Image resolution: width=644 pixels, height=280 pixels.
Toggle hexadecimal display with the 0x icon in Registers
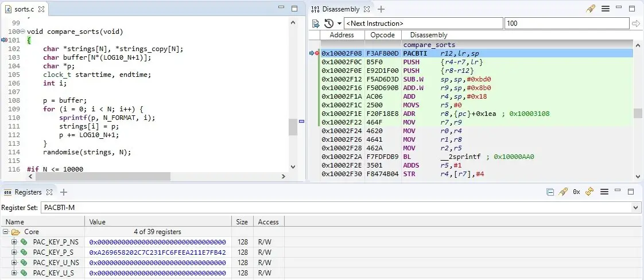(x=576, y=192)
